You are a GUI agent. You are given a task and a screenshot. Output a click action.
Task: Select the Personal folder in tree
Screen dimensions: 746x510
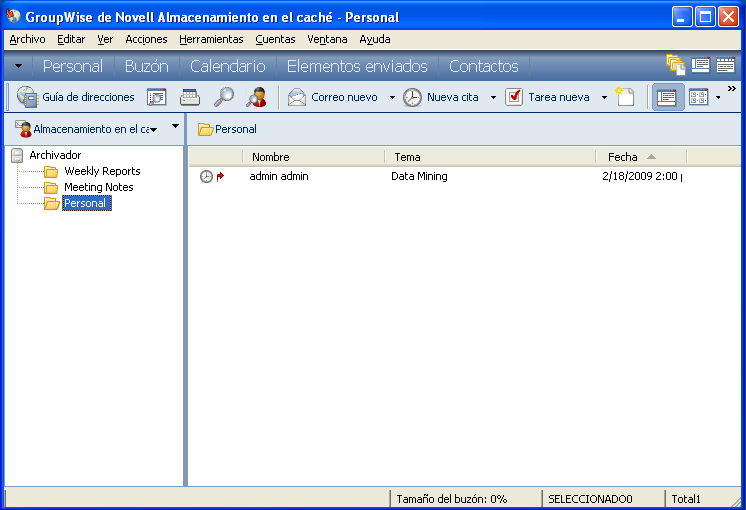pyautogui.click(x=86, y=203)
